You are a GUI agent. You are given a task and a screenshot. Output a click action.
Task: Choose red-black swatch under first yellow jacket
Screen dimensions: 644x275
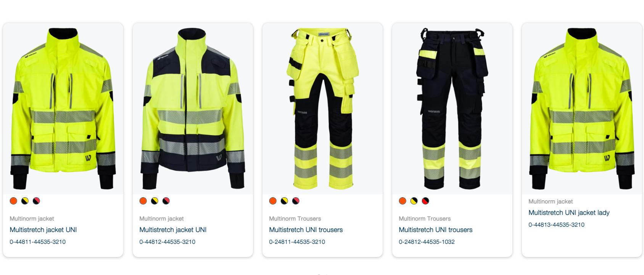tap(36, 201)
